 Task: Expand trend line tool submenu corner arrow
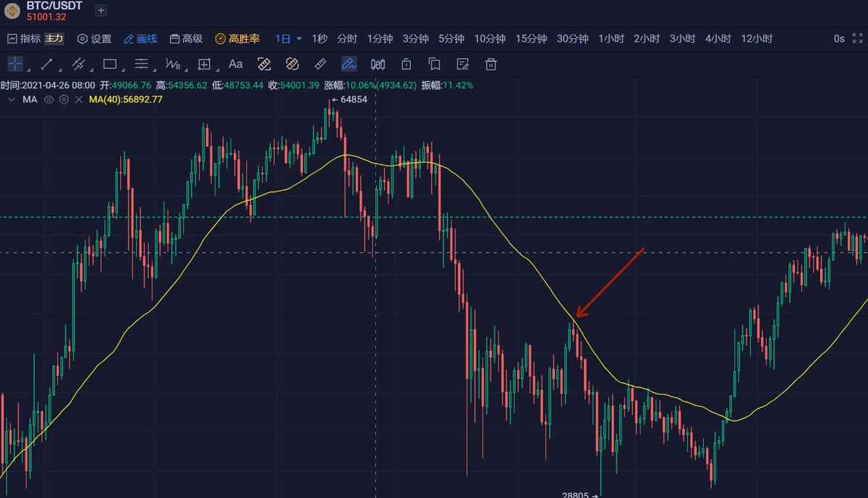click(x=59, y=70)
